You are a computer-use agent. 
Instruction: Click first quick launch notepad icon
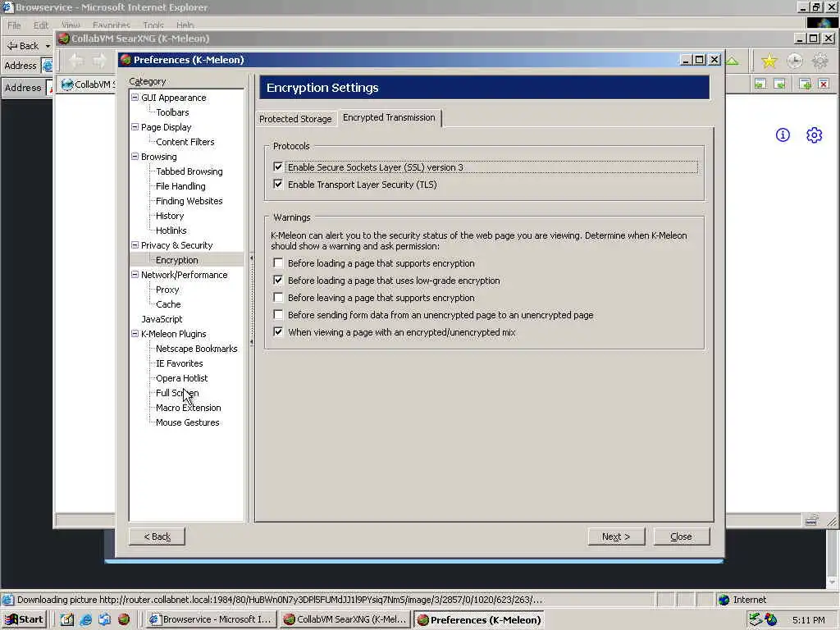66,620
